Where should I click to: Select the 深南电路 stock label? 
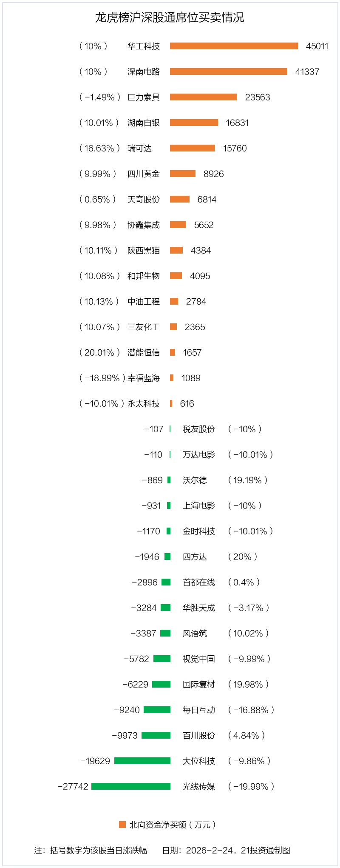(x=144, y=71)
